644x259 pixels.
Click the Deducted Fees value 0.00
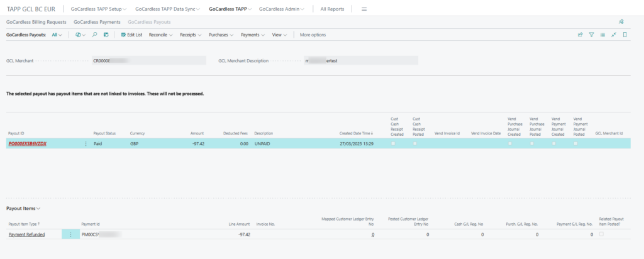pyautogui.click(x=244, y=144)
